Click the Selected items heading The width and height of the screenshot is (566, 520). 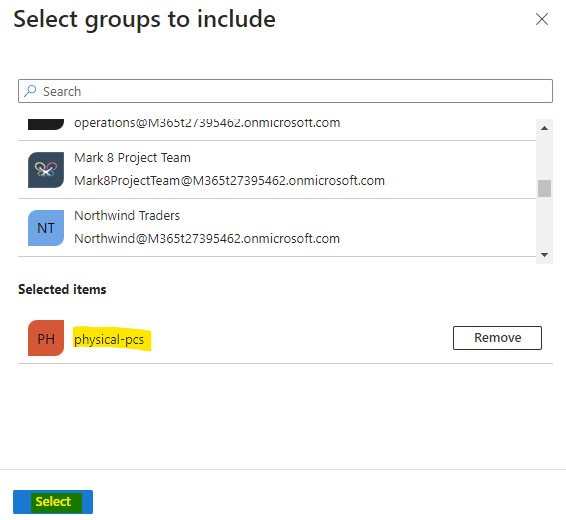tap(62, 289)
